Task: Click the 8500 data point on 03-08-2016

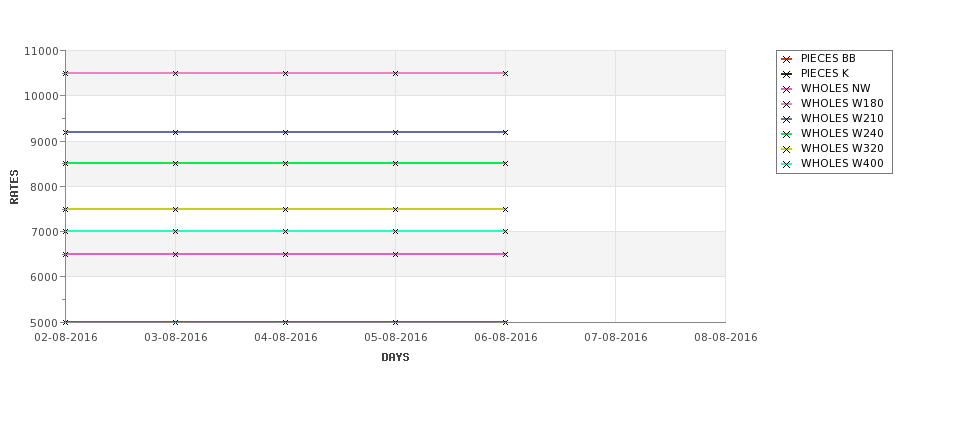Action: tap(175, 163)
